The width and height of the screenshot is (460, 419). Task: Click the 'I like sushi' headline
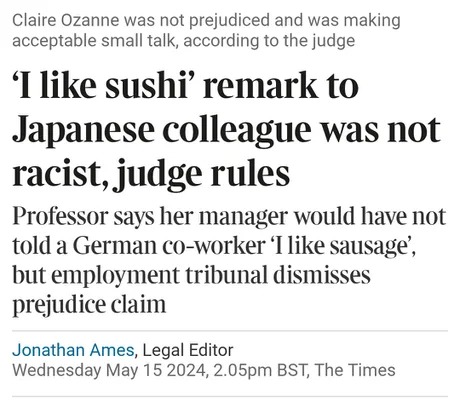click(227, 130)
